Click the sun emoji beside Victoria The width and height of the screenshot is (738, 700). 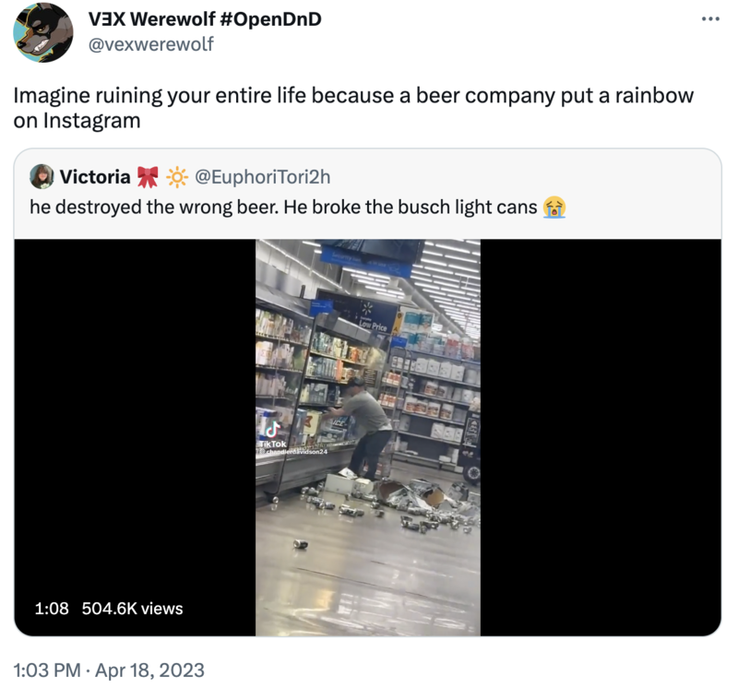(177, 177)
